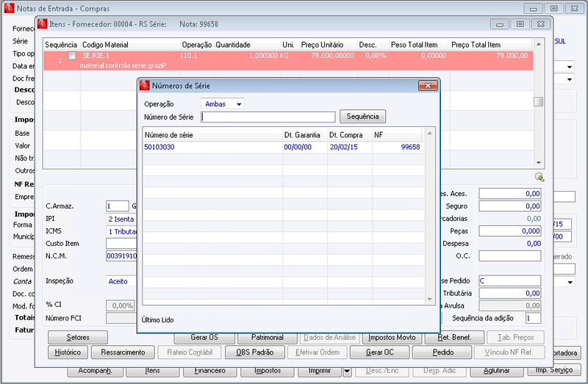Click the Preço Unitário column header

[328, 45]
